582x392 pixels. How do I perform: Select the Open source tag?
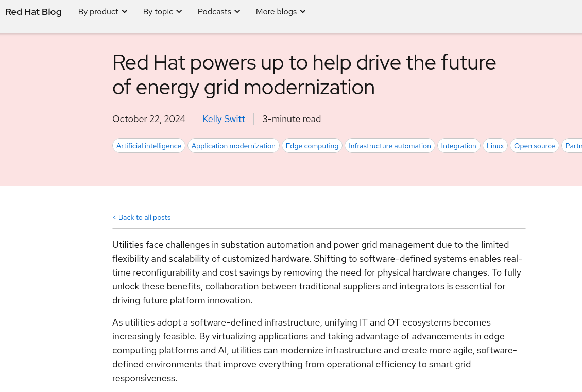pyautogui.click(x=535, y=146)
